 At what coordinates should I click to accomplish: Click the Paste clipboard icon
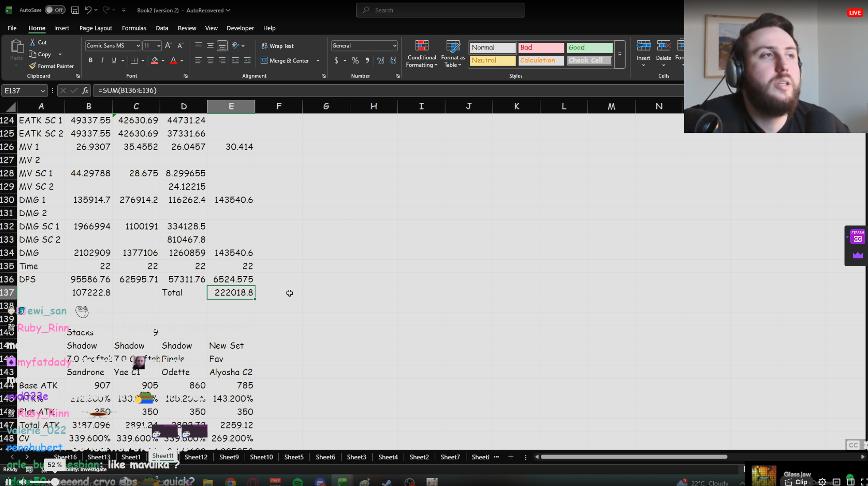click(17, 47)
